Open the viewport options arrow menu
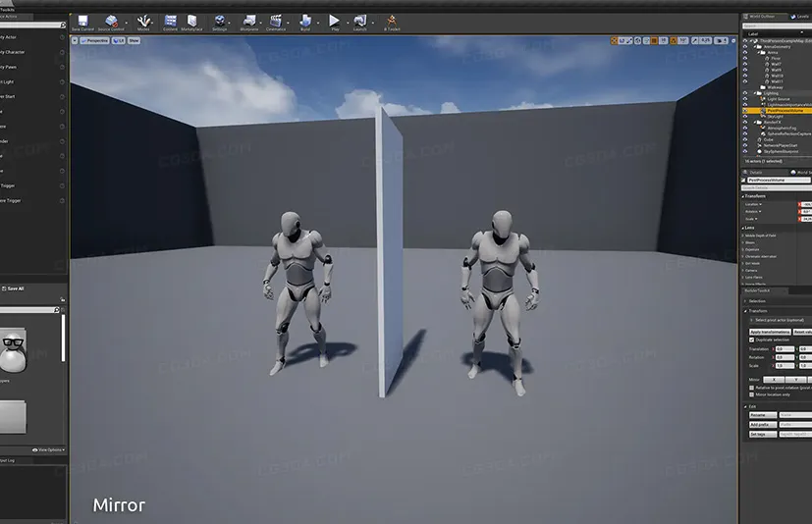Screen dimensions: 812x524 [75, 40]
